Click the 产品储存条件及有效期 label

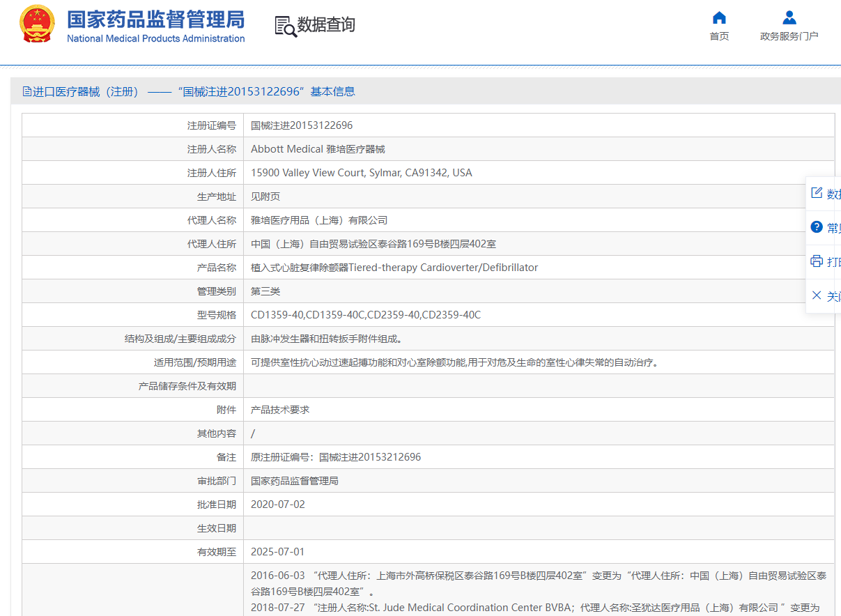pyautogui.click(x=187, y=386)
